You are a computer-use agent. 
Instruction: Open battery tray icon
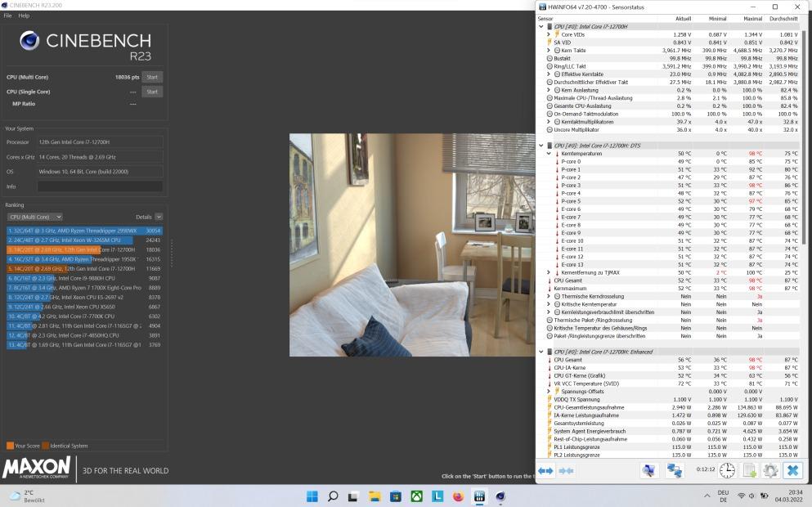[x=763, y=496]
